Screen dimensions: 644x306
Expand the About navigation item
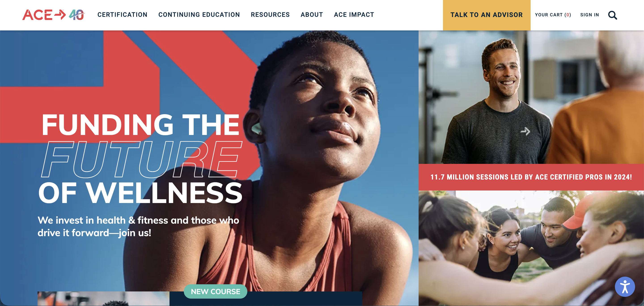coord(311,15)
